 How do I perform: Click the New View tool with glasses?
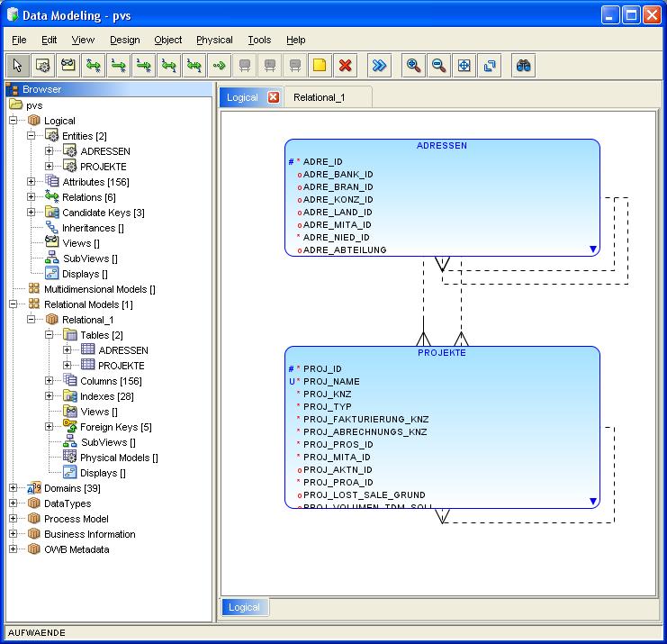(68, 66)
